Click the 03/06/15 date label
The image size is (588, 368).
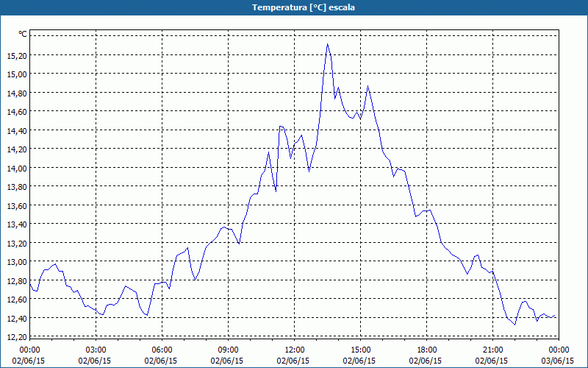559,361
